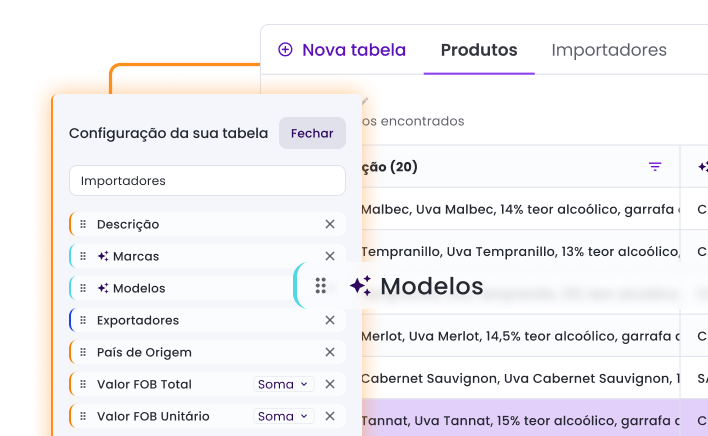Click the Valor FOB Total label
The image size is (708, 436).
tap(144, 385)
